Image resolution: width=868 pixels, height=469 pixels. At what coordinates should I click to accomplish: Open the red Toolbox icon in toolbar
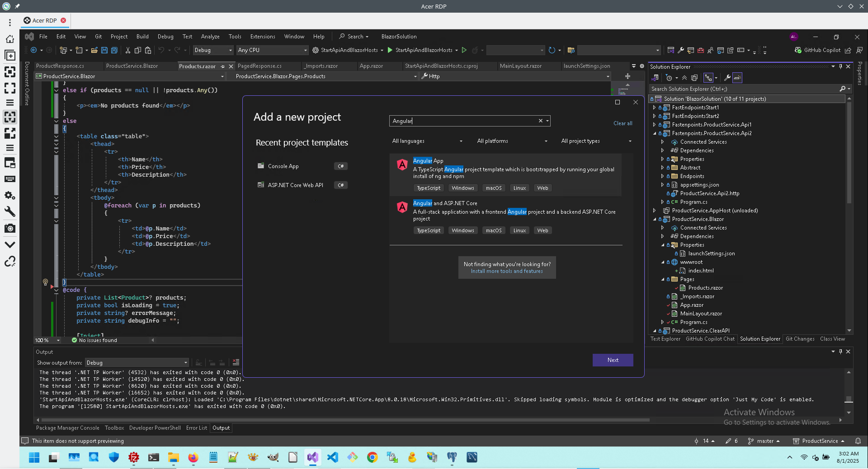coord(701,50)
